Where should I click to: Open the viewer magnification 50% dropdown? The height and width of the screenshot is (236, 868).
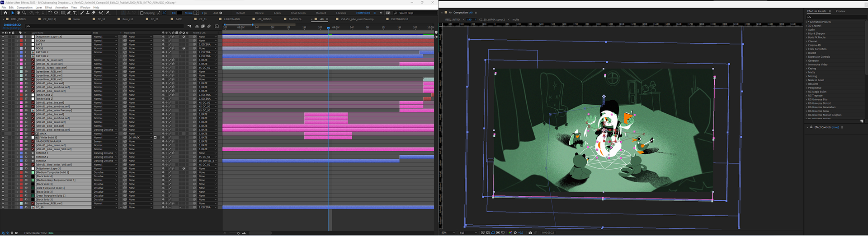pos(448,233)
